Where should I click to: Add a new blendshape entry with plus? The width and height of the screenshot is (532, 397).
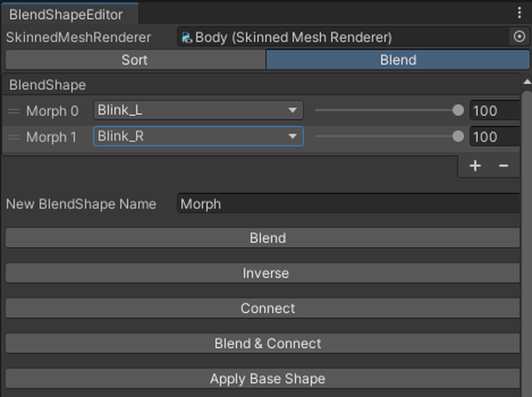click(x=475, y=165)
